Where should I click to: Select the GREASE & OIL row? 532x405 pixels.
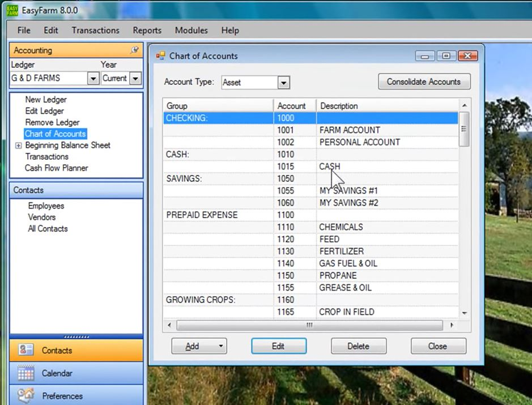pos(310,288)
